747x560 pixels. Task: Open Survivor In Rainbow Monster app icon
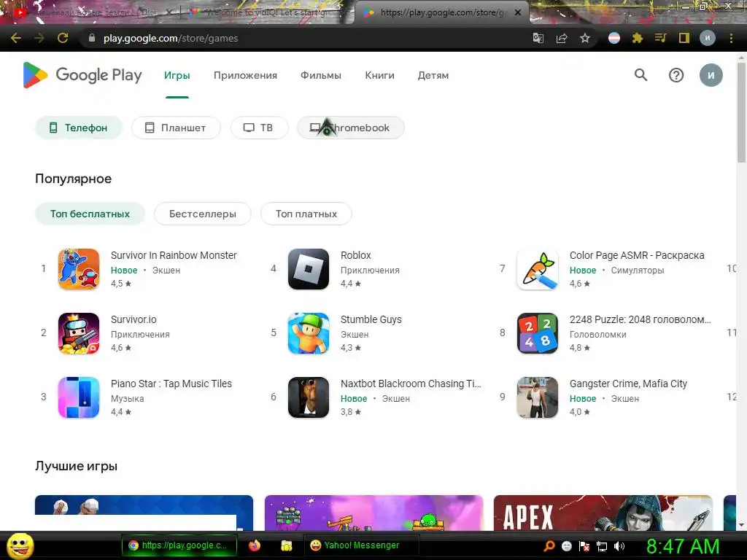pos(79,269)
